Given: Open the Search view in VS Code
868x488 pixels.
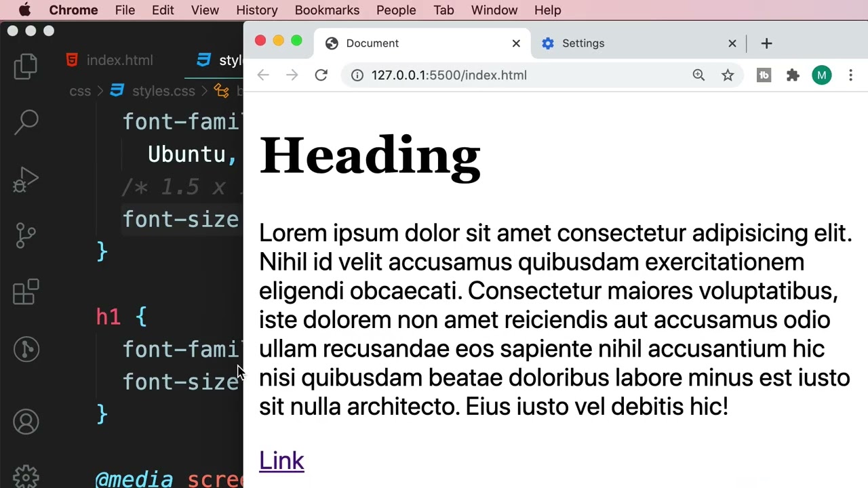Looking at the screenshot, I should tap(26, 122).
